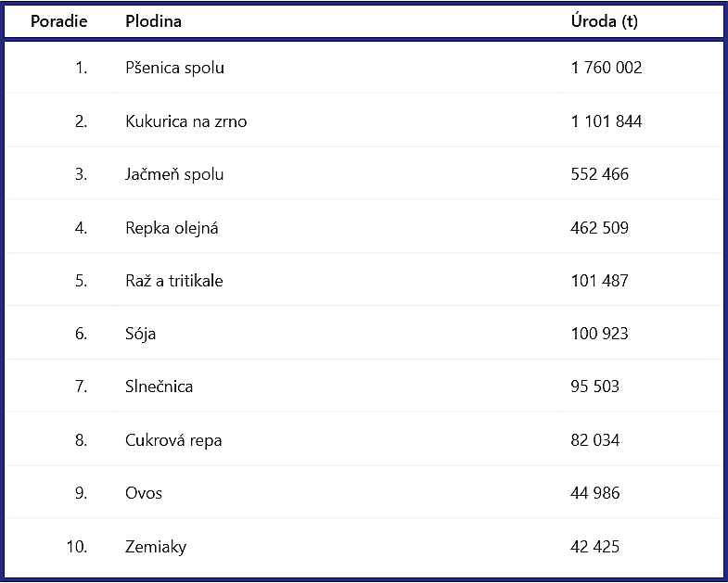The width and height of the screenshot is (728, 583).
Task: Select the Sója cell
Action: (x=140, y=335)
